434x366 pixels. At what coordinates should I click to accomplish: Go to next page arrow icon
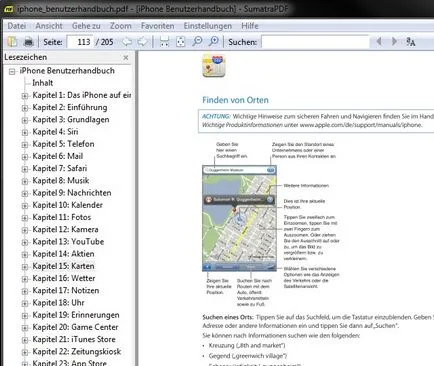coord(142,42)
